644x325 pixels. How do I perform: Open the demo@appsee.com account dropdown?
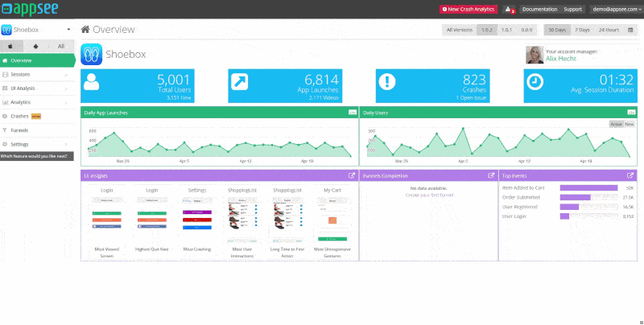point(617,9)
